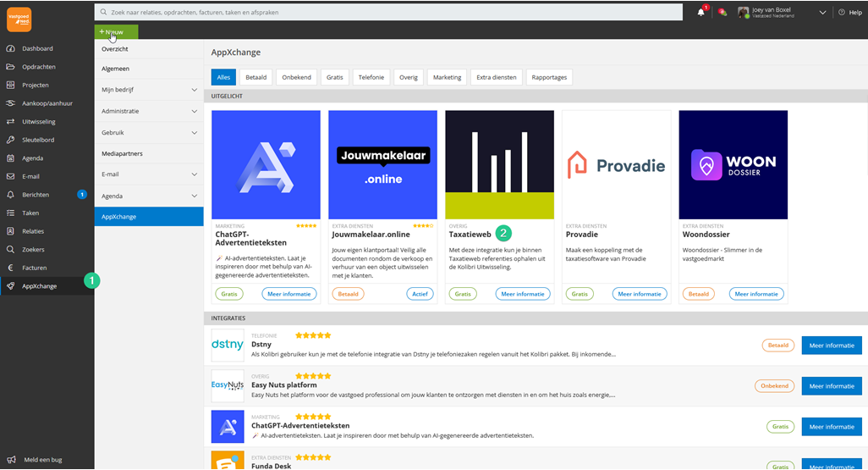The height and width of the screenshot is (470, 868).
Task: Expand the Gebruik menu section
Action: [194, 133]
